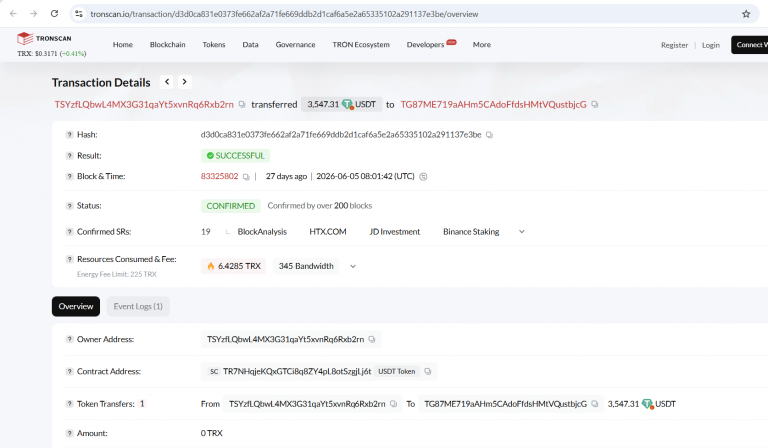This screenshot has height=448, width=768.
Task: Copy the Owner Address value
Action: pyautogui.click(x=372, y=339)
